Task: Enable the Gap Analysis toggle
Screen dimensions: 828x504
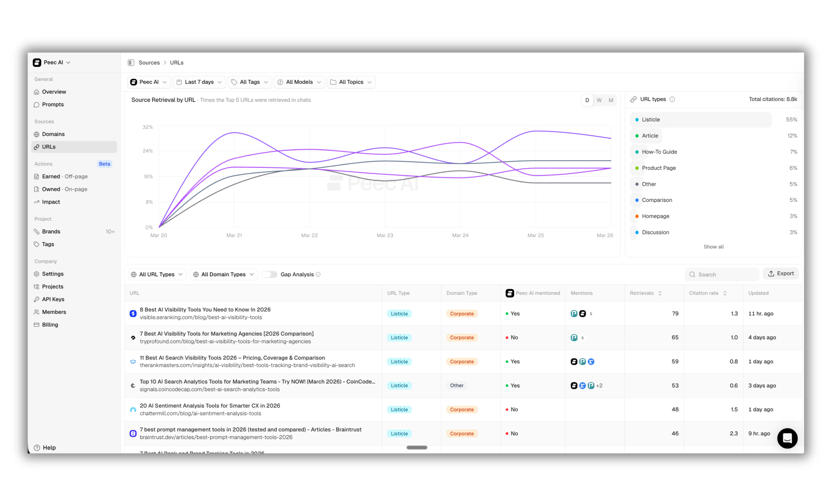Action: 269,274
